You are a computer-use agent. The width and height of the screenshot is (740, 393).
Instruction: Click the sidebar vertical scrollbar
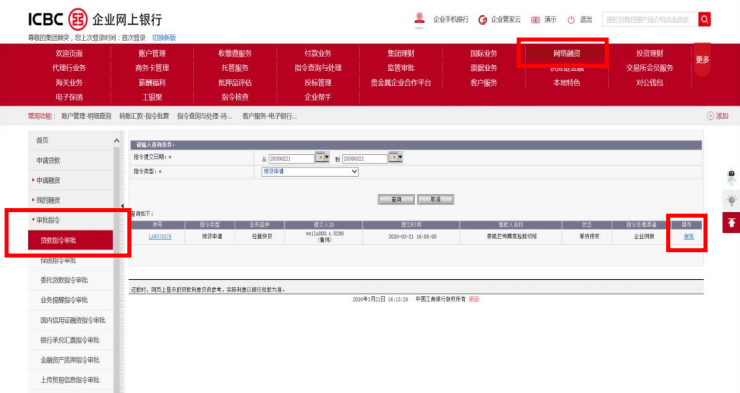pos(117,269)
